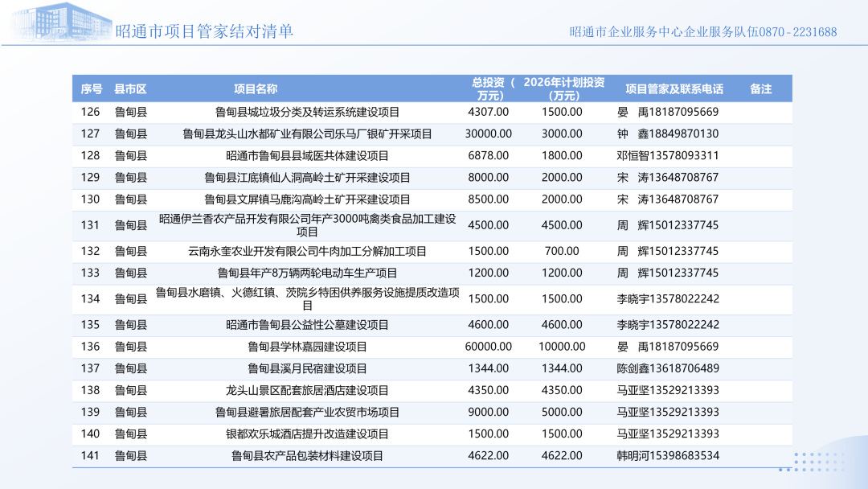Click planned investment 10000.00
The height and width of the screenshot is (489, 868).
562,347
